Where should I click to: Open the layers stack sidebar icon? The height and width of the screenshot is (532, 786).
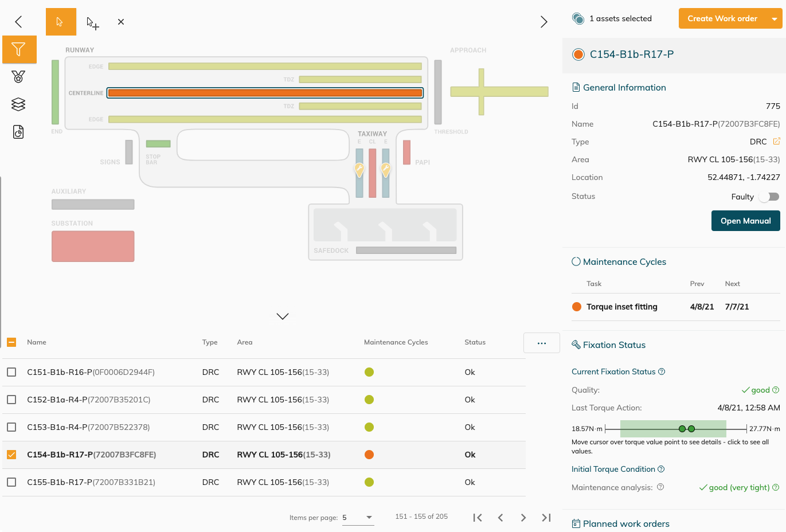[x=18, y=104]
